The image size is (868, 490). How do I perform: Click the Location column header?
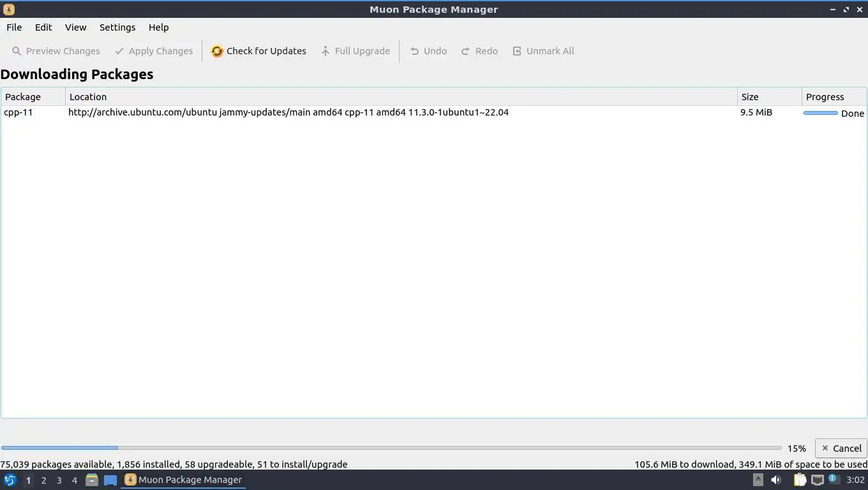pos(401,97)
